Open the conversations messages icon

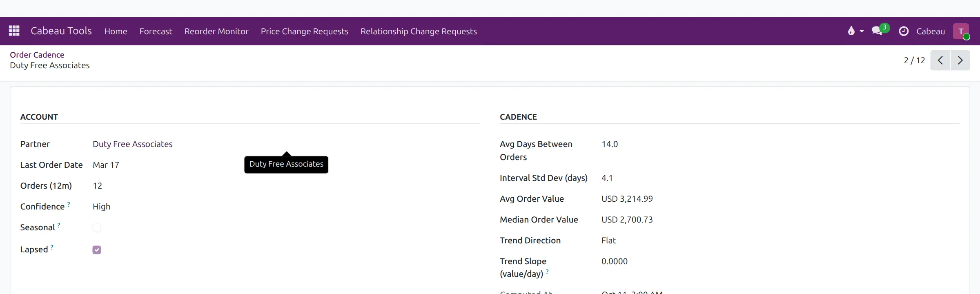877,31
